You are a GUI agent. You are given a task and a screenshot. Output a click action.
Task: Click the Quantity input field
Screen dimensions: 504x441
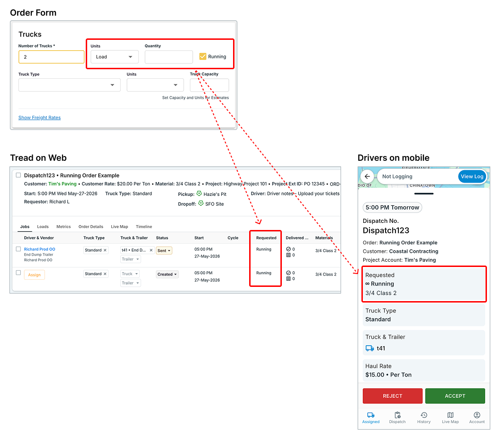pyautogui.click(x=169, y=57)
